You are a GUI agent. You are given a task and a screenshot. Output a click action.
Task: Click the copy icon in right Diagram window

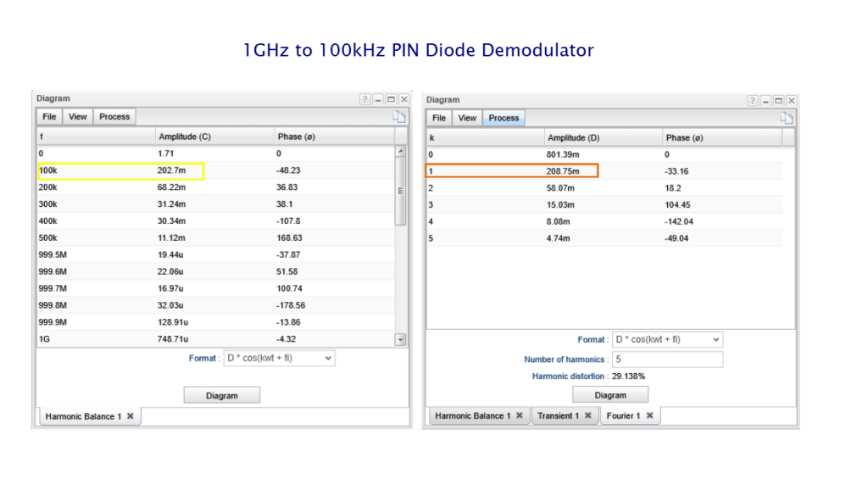coord(787,118)
